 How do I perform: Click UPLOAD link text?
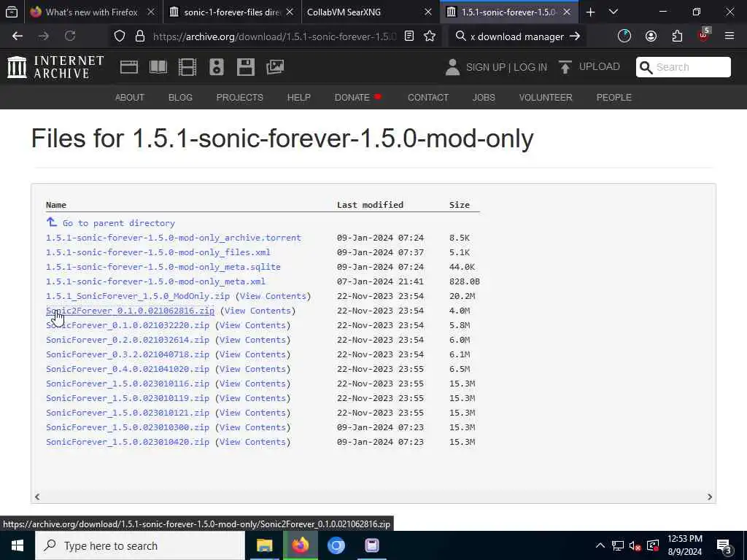[600, 66]
